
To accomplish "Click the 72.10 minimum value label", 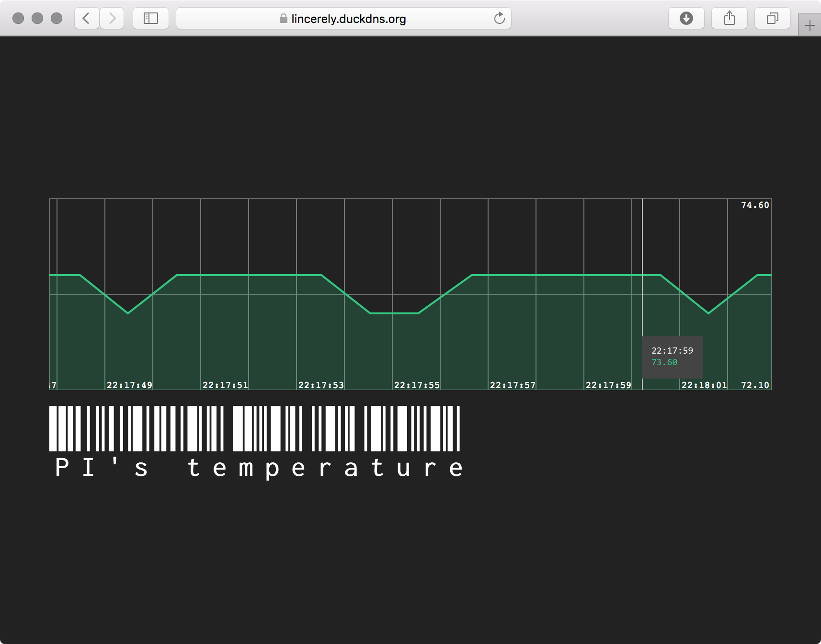I will 755,385.
